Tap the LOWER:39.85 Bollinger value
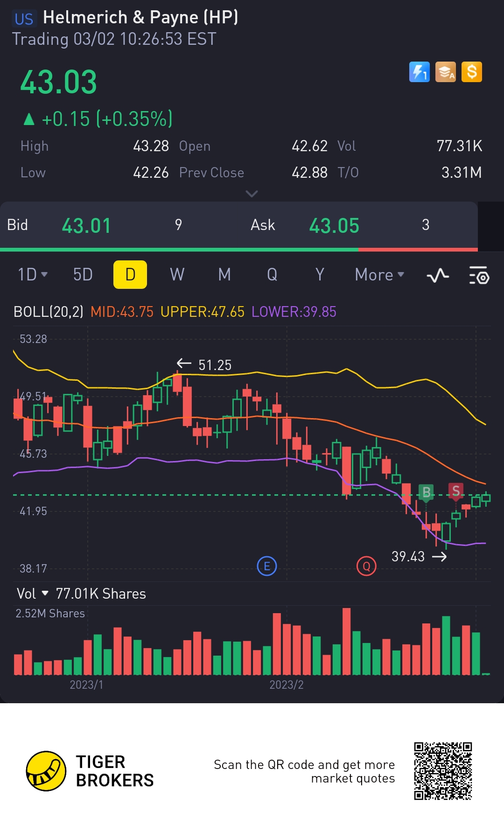Image resolution: width=504 pixels, height=839 pixels. [x=294, y=312]
